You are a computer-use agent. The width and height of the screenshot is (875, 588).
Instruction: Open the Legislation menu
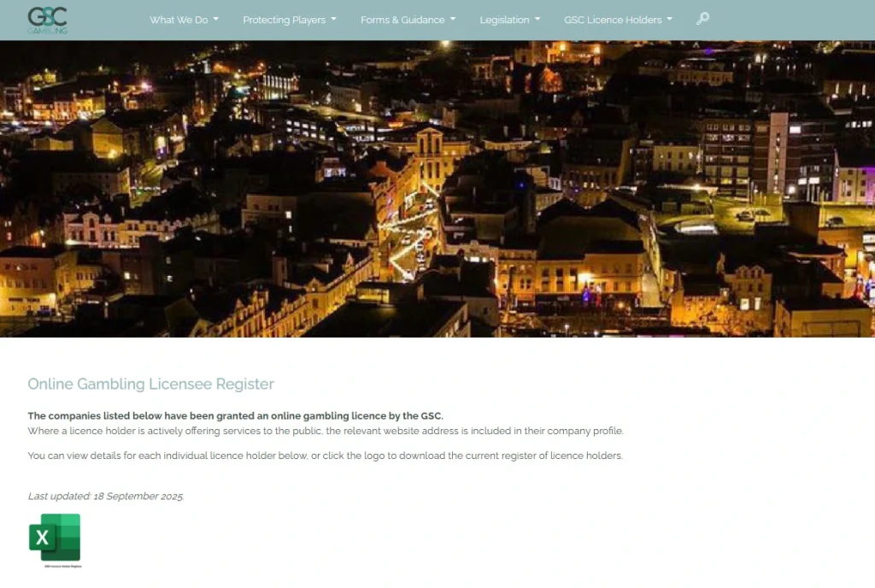pyautogui.click(x=504, y=20)
